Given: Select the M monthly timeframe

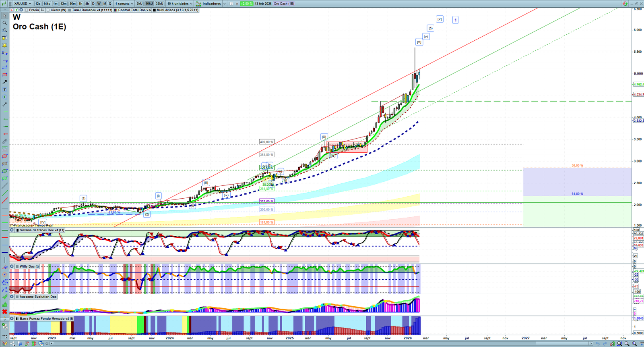Looking at the screenshot, I should (105, 4).
